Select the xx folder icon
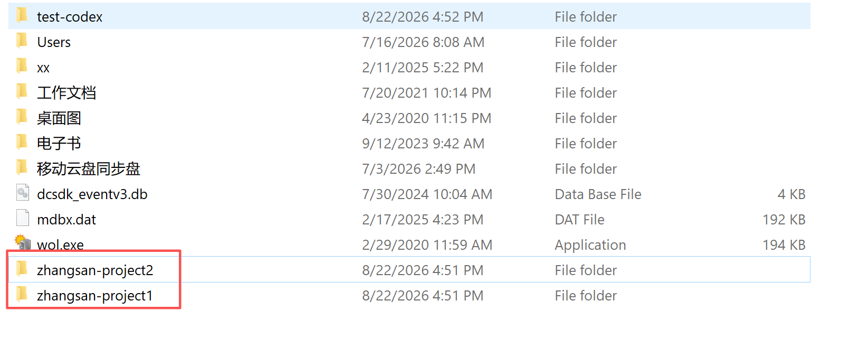Image resolution: width=868 pixels, height=348 pixels. coord(22,66)
